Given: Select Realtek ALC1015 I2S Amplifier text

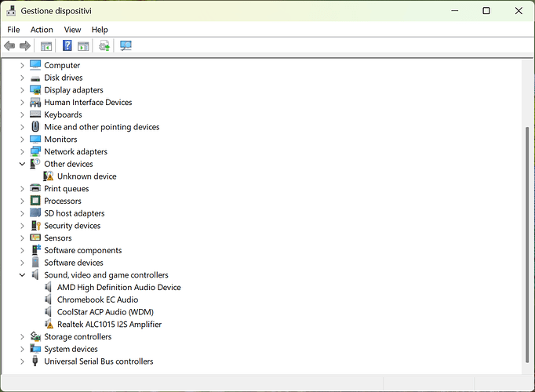Looking at the screenshot, I should click(x=109, y=324).
